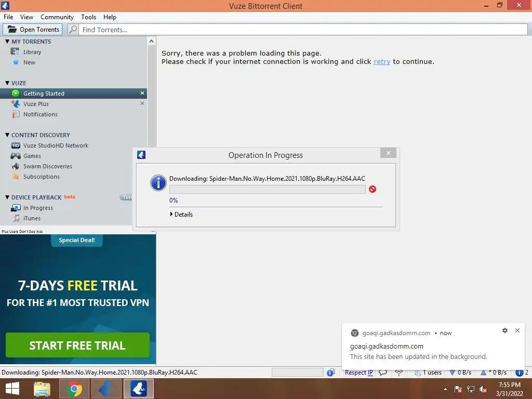This screenshot has height=399, width=532.
Task: Expand the Details disclosure triangle
Action: coord(171,214)
